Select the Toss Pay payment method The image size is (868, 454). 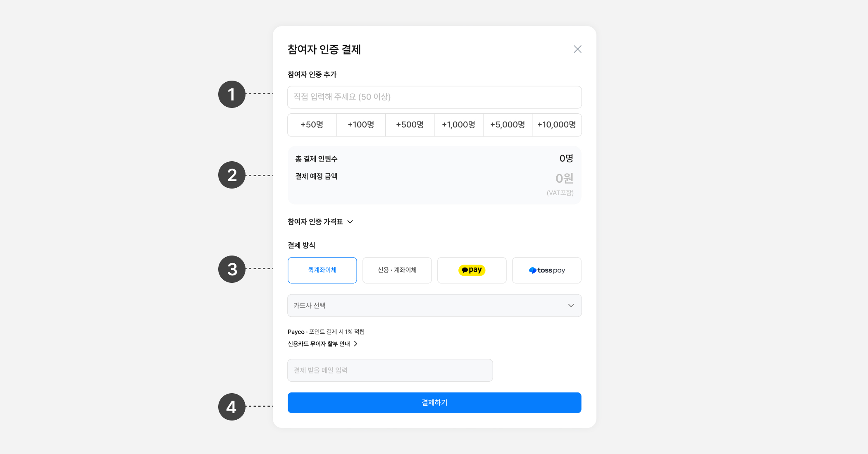[x=546, y=270]
